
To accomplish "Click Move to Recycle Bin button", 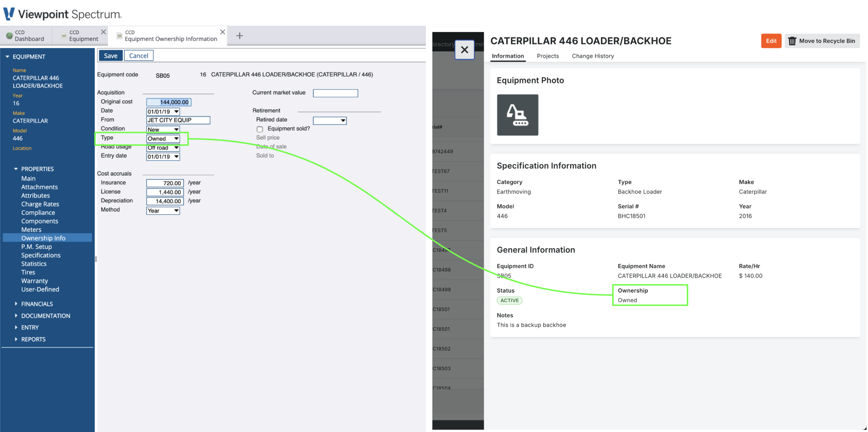I will [822, 41].
